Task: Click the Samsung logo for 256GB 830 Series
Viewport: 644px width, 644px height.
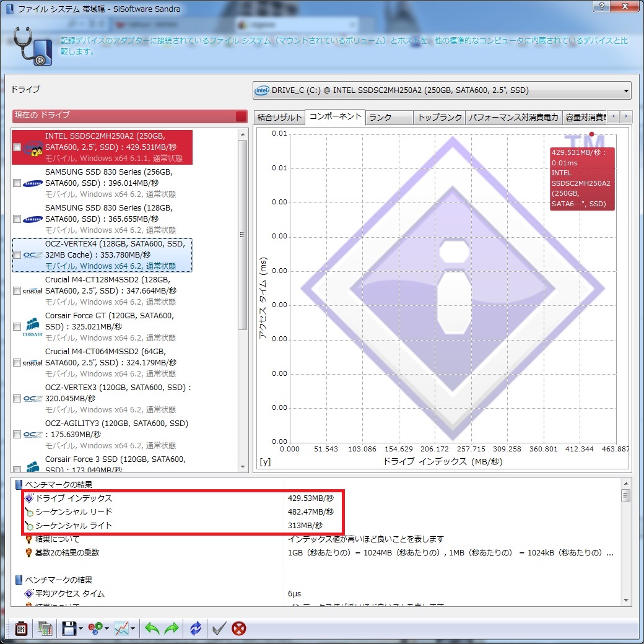Action: tap(32, 183)
